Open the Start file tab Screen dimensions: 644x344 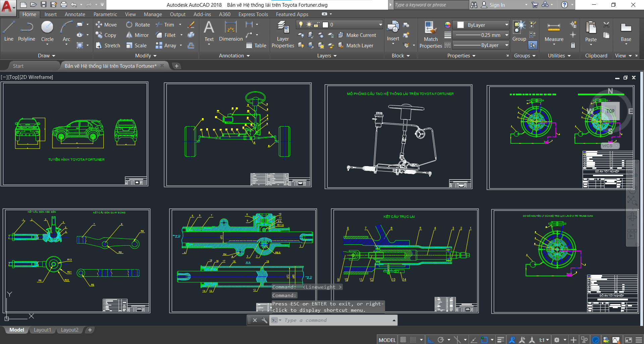tap(18, 66)
